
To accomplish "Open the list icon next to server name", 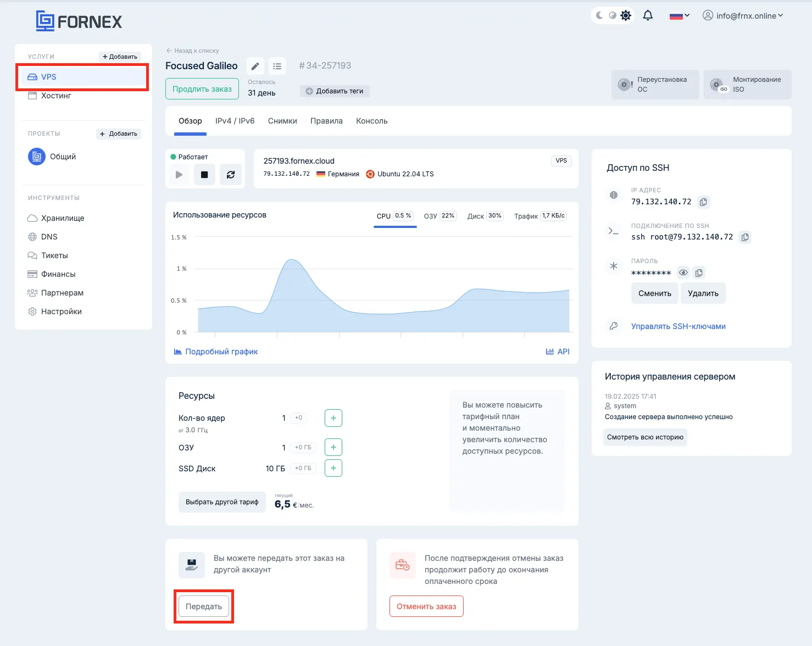I will (x=277, y=66).
